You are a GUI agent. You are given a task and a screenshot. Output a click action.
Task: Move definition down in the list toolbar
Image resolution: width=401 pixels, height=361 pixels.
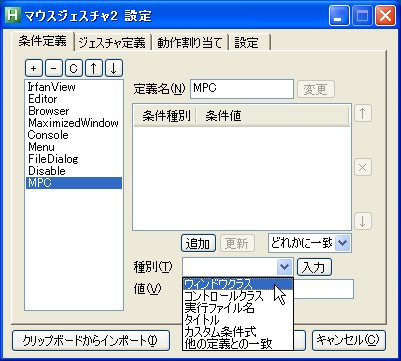(x=114, y=69)
